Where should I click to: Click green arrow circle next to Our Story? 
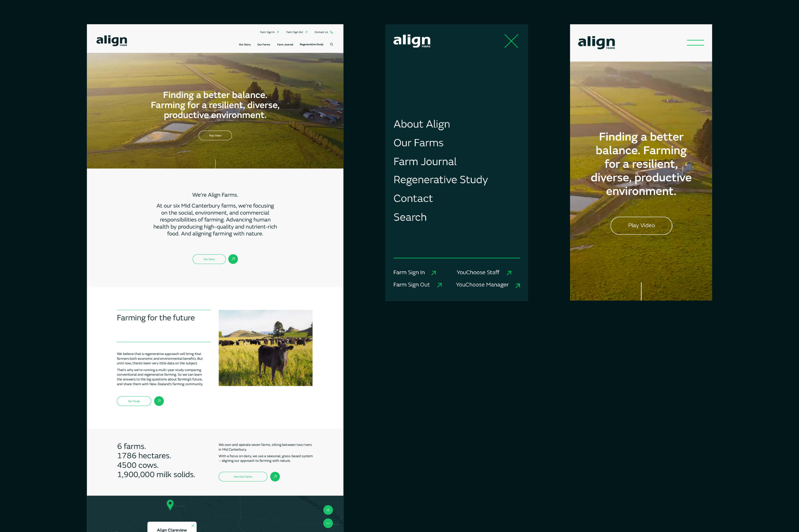pyautogui.click(x=233, y=259)
